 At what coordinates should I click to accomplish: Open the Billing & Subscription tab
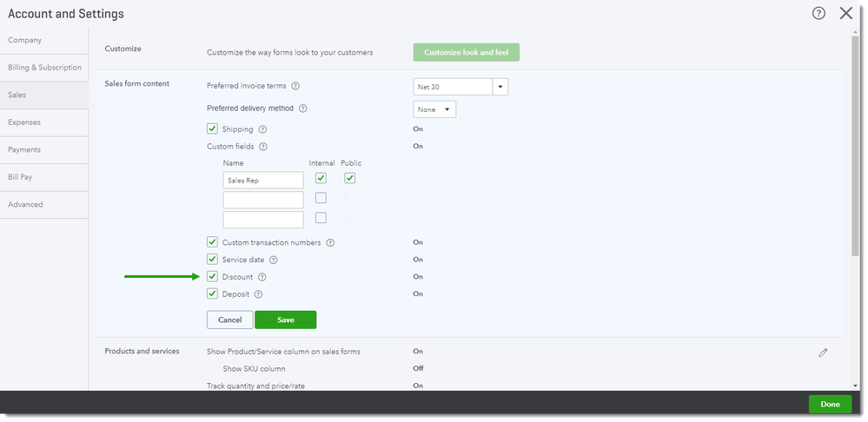pyautogui.click(x=43, y=68)
